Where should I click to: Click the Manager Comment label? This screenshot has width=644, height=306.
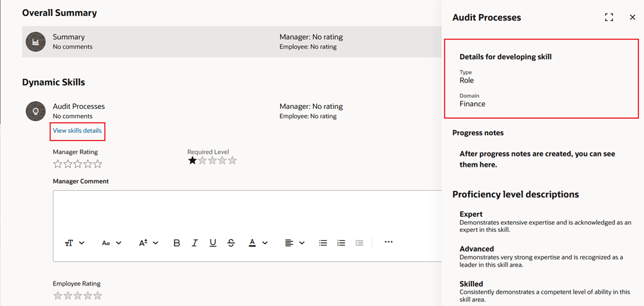point(81,181)
